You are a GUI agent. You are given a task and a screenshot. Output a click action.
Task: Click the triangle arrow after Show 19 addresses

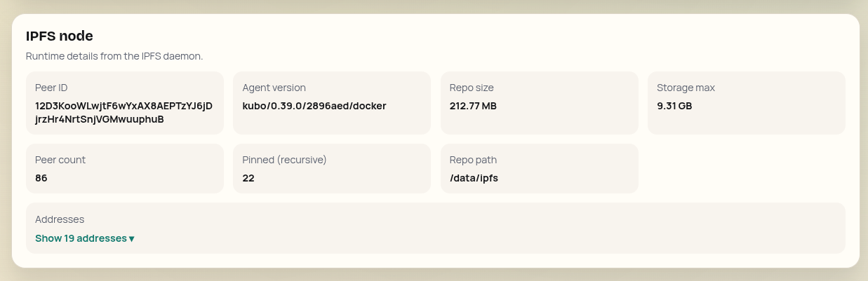click(132, 239)
